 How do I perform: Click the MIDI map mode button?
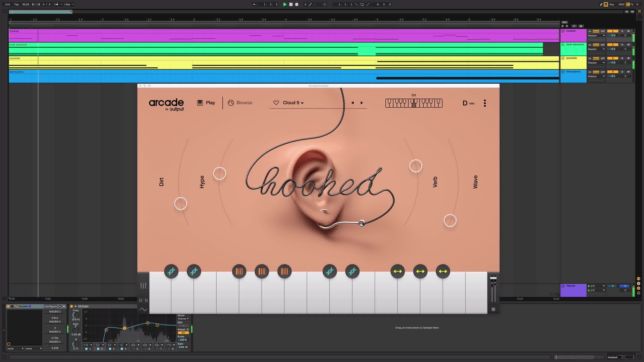[x=622, y=4]
